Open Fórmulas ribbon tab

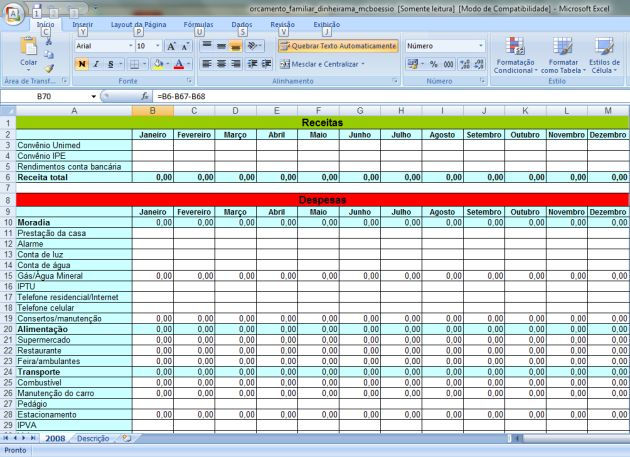click(x=198, y=25)
